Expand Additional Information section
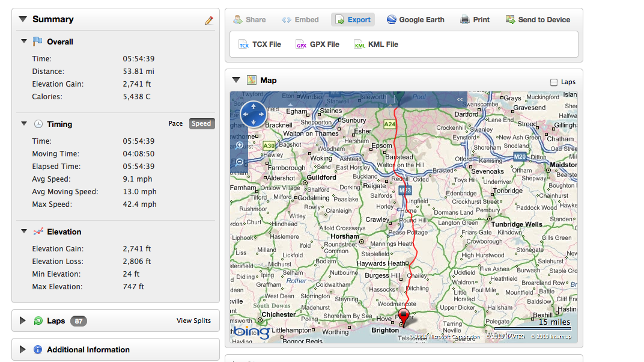 pos(23,350)
